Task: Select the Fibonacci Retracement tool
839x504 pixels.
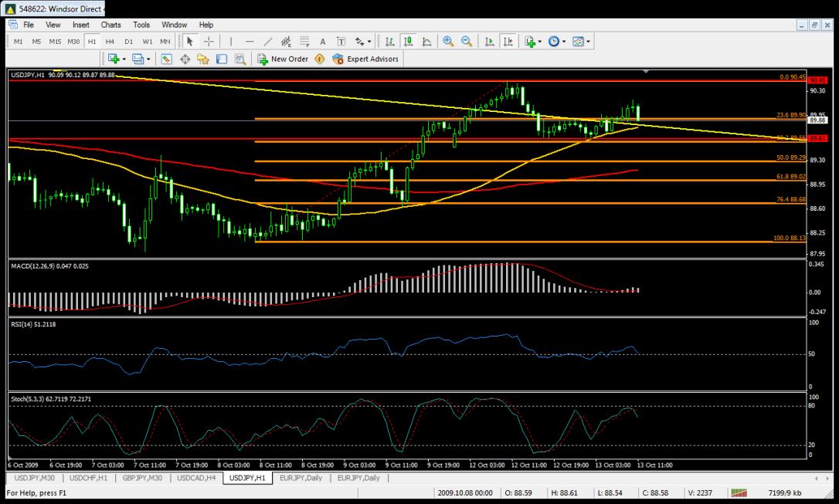Action: tap(304, 41)
